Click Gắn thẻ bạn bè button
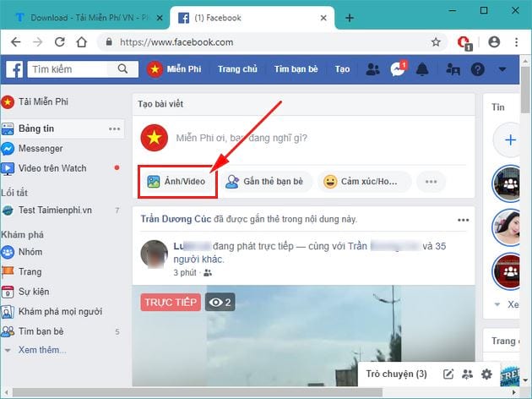532x399 pixels. [265, 182]
